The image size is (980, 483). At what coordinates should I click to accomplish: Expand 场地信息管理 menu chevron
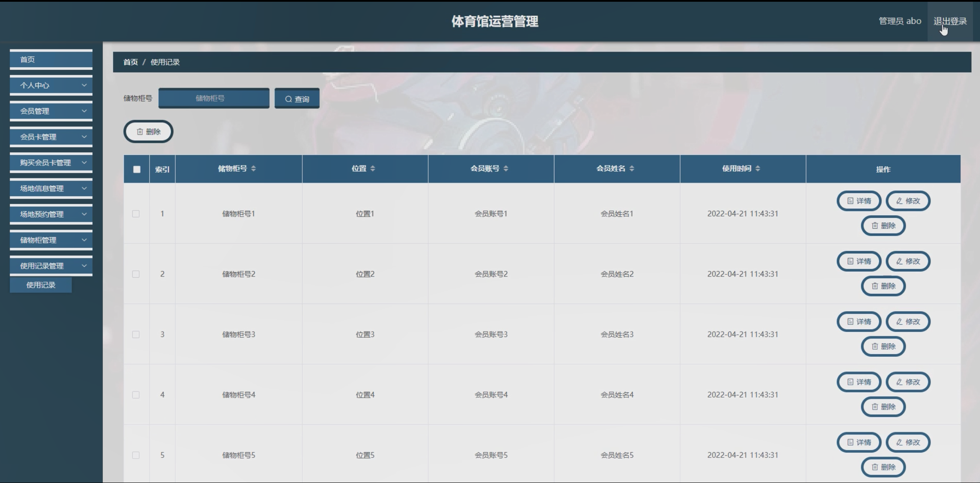(84, 188)
